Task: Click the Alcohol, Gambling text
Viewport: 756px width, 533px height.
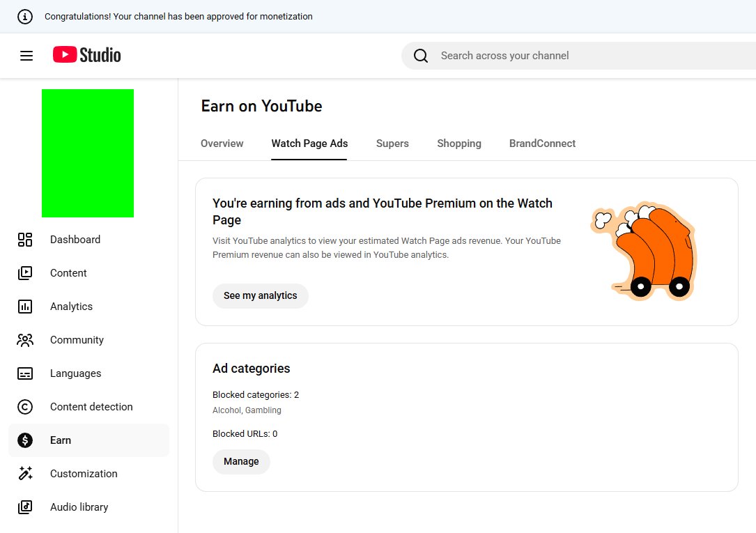Action: 247,410
